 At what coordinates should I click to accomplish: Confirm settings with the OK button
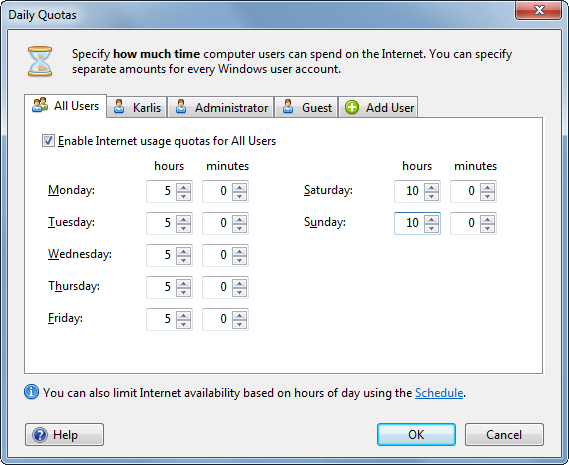(416, 434)
